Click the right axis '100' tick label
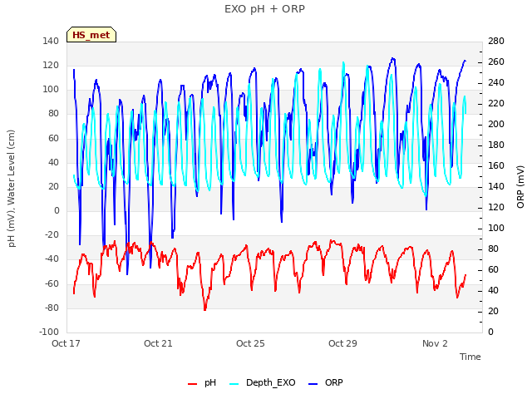Image resolution: width=532 pixels, height=399 pixels. pyautogui.click(x=496, y=228)
